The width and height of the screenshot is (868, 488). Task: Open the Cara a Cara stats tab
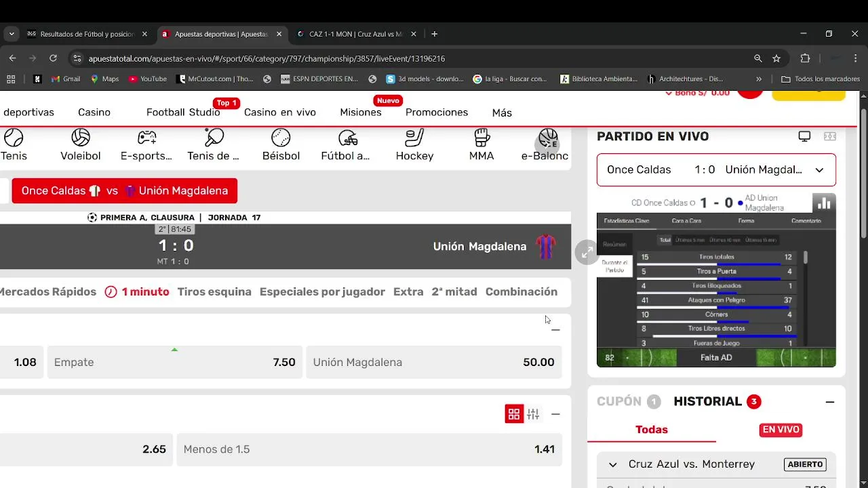point(686,221)
